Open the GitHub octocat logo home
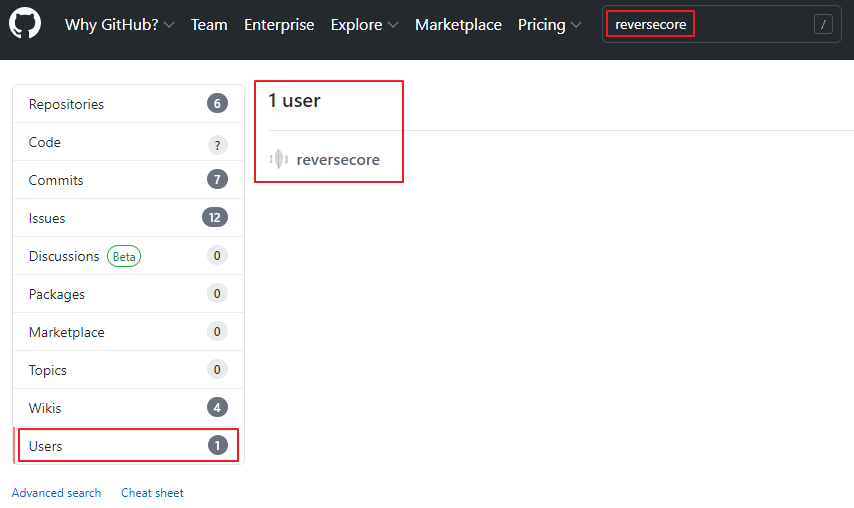This screenshot has height=508, width=854. coord(25,23)
